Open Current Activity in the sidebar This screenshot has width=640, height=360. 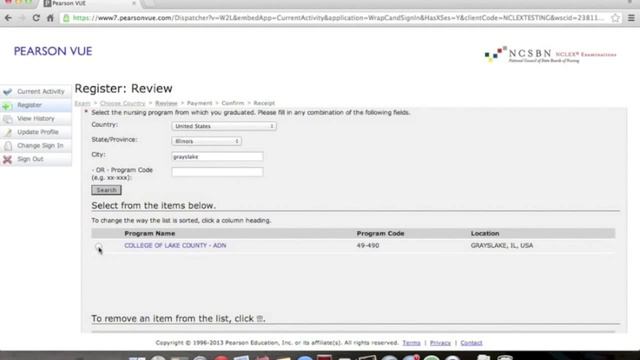click(41, 91)
